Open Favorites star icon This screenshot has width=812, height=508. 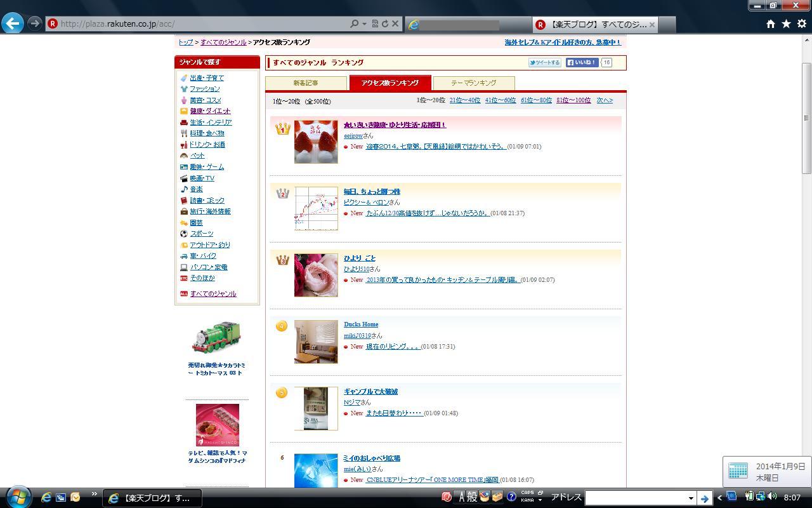point(786,23)
